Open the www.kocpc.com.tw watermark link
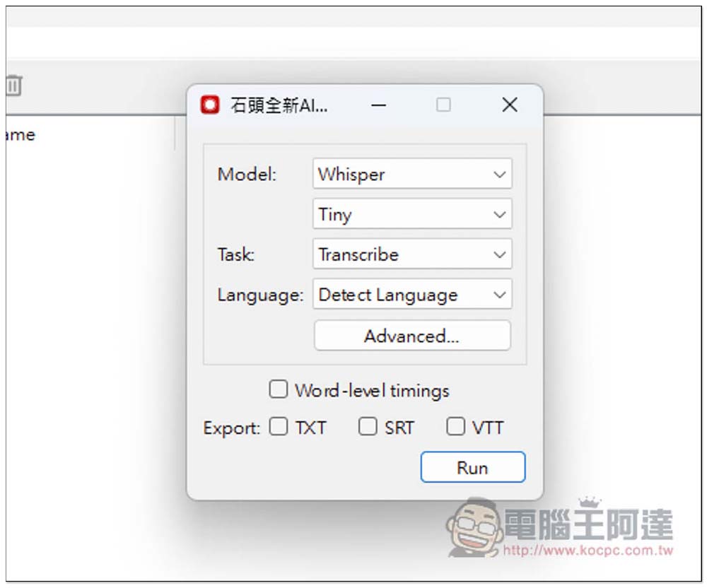Screen dimensions: 707x588 click(588, 551)
